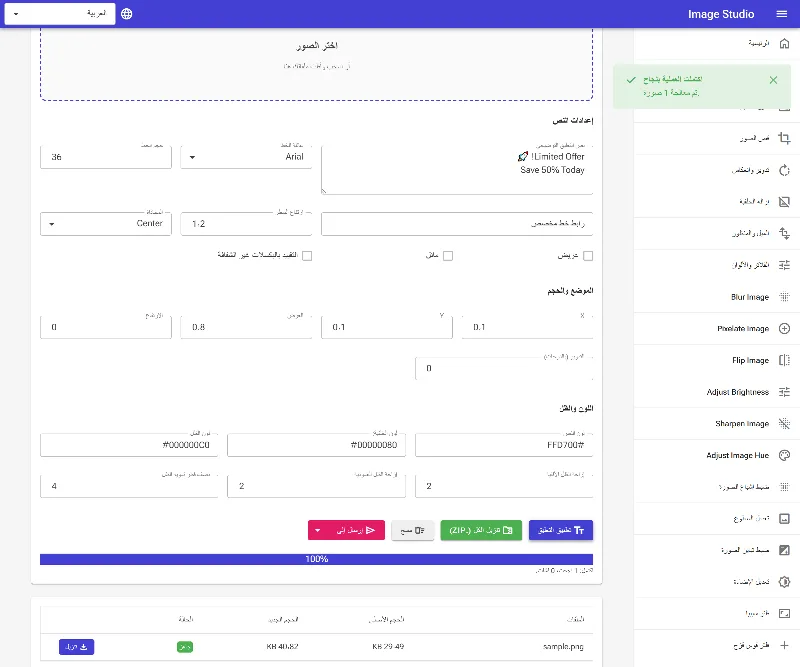Click the shadow blur field showing 4

(x=129, y=486)
